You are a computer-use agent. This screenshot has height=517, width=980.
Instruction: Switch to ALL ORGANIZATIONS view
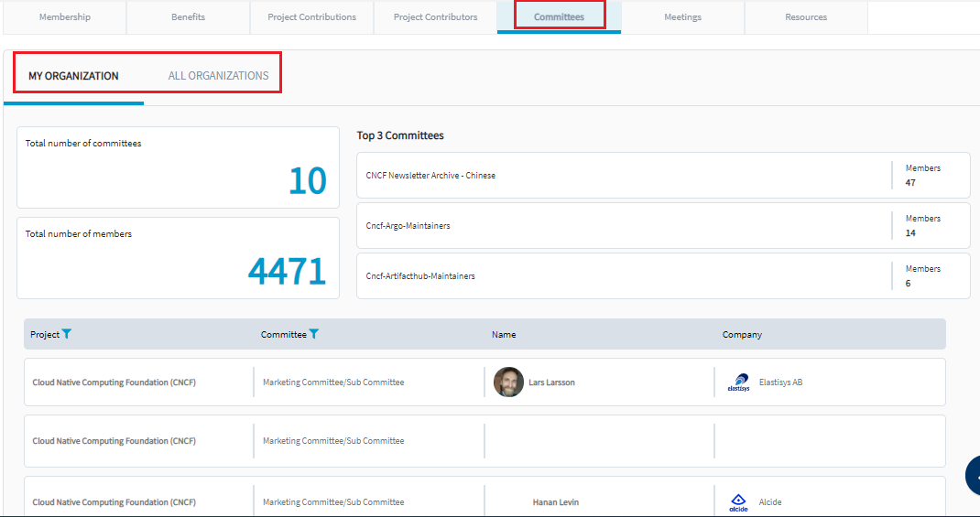[x=218, y=76]
